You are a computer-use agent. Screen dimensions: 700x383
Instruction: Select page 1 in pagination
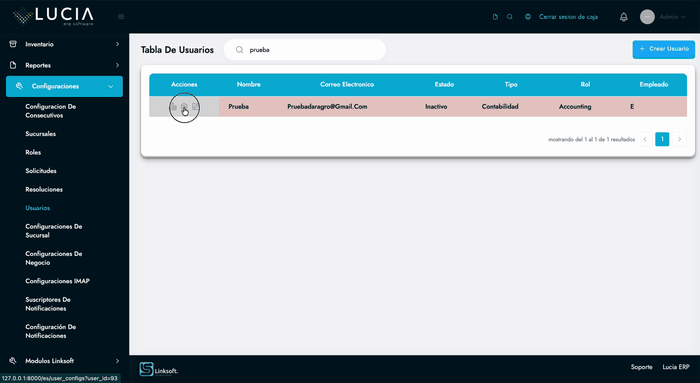point(662,139)
